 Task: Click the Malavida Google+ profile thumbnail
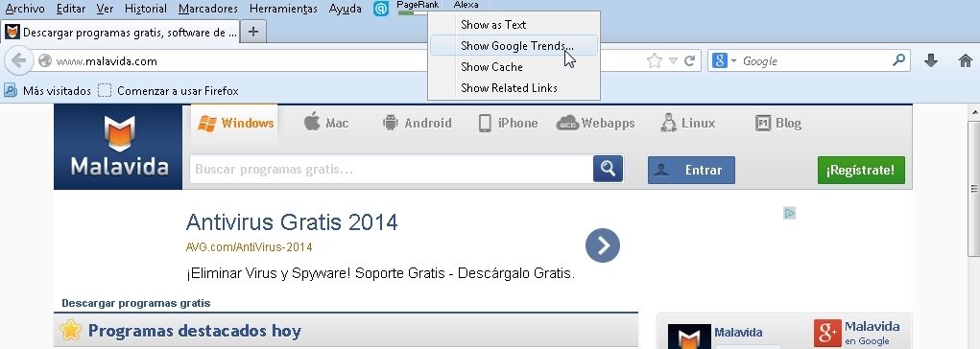coord(689,336)
